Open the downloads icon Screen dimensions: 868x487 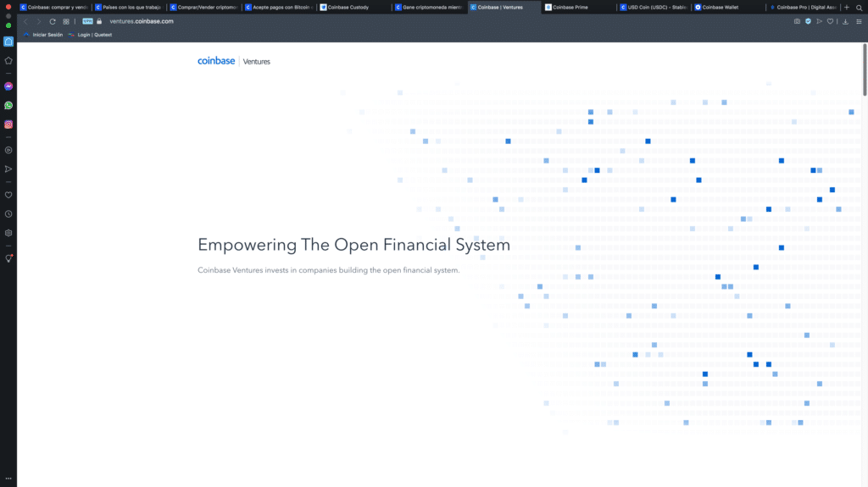[x=845, y=21]
